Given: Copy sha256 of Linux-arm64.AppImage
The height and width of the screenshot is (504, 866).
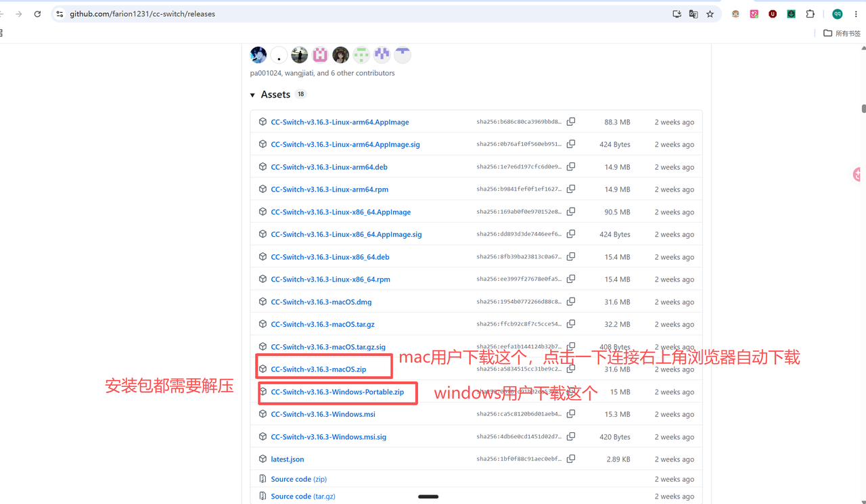Looking at the screenshot, I should (571, 122).
